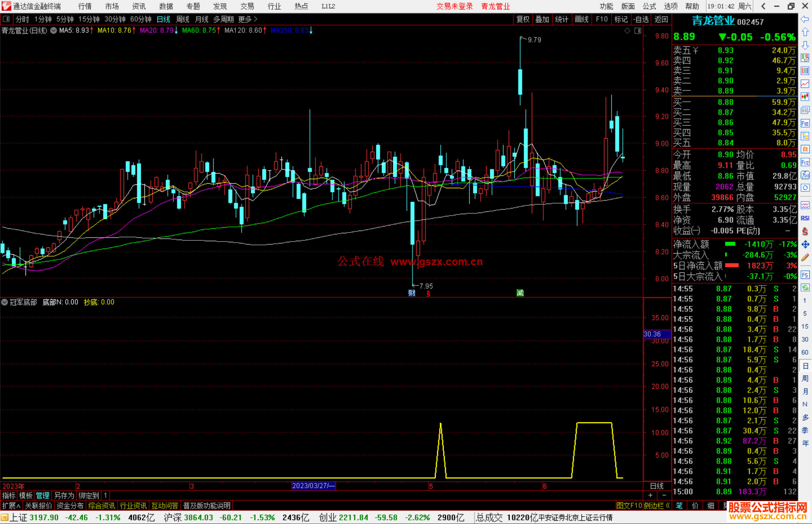The width and height of the screenshot is (812, 524).
Task: Click the F12 sidebar icon
Action: point(805,162)
